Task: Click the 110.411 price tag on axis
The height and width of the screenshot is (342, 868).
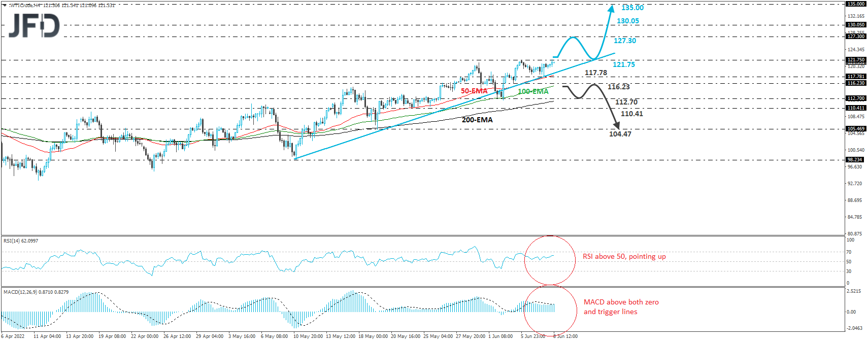Action: pos(856,108)
